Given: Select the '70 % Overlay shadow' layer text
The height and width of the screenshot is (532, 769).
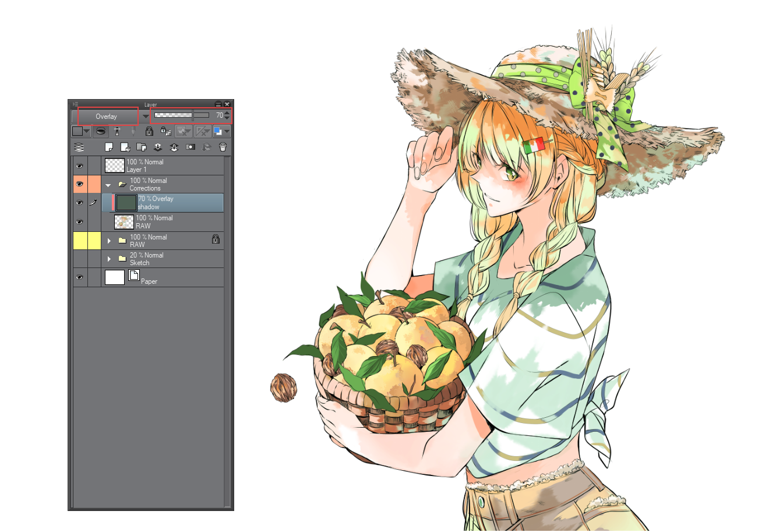Looking at the screenshot, I should (x=156, y=203).
